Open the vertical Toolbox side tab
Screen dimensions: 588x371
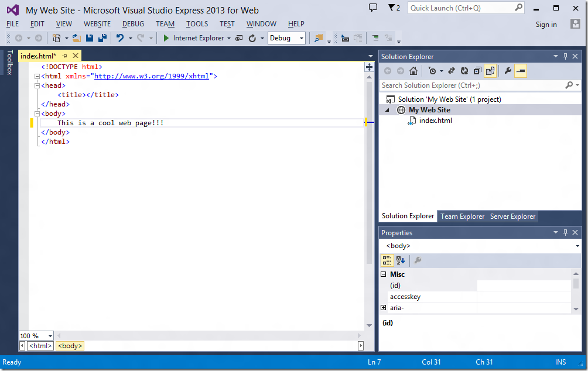pos(10,62)
